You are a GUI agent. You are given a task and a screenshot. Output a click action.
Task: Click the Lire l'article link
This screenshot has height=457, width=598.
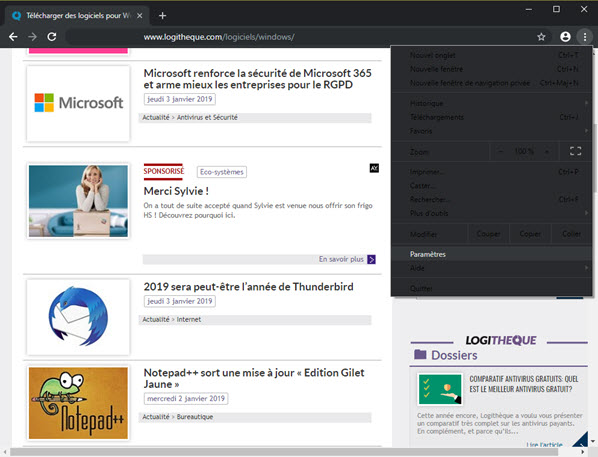(544, 445)
